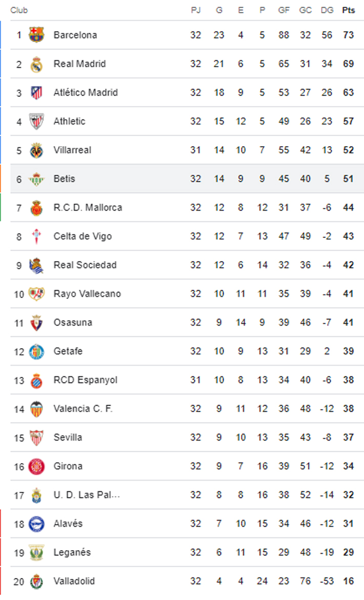This screenshot has width=364, height=600.
Task: Click the Rayo Vallecano team name
Action: coord(87,293)
